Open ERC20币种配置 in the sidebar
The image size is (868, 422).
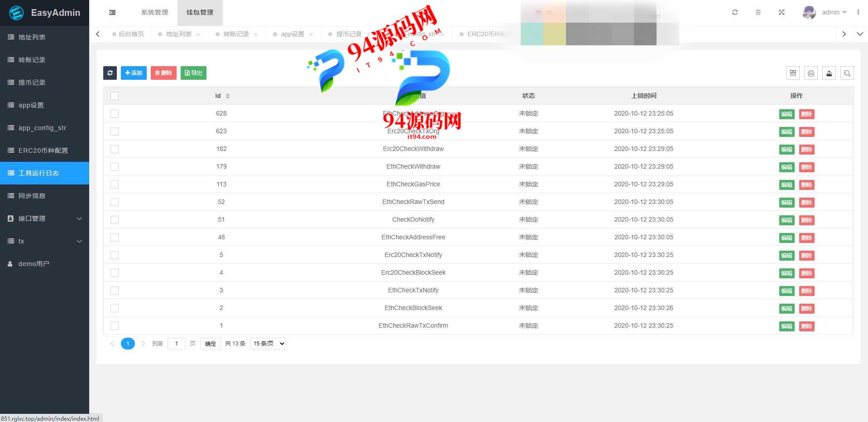pyautogui.click(x=44, y=150)
